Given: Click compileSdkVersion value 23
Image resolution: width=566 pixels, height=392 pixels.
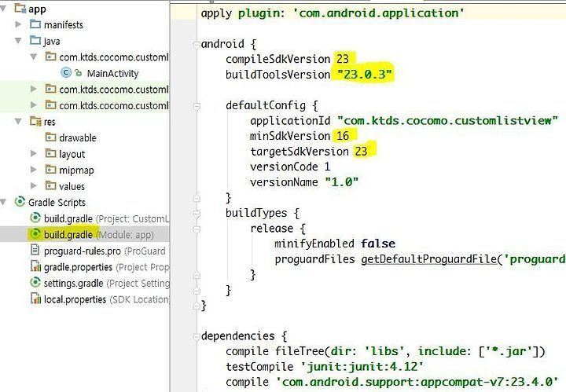Looking at the screenshot, I should 343,59.
